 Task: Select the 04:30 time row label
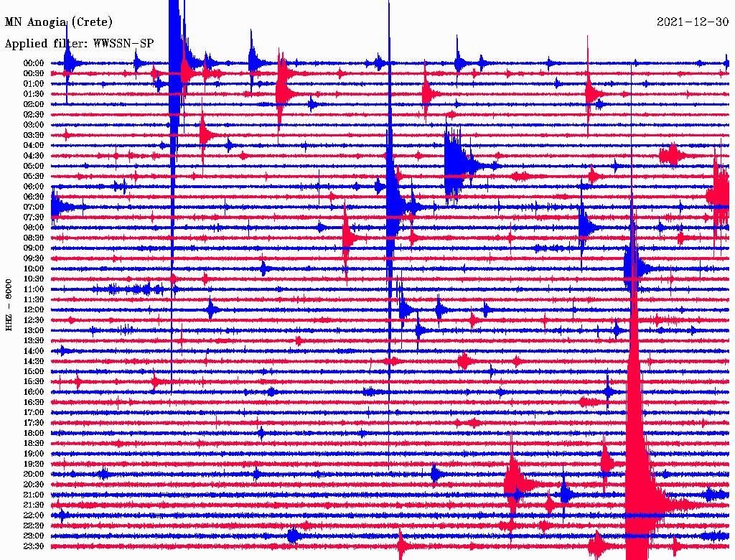click(34, 156)
